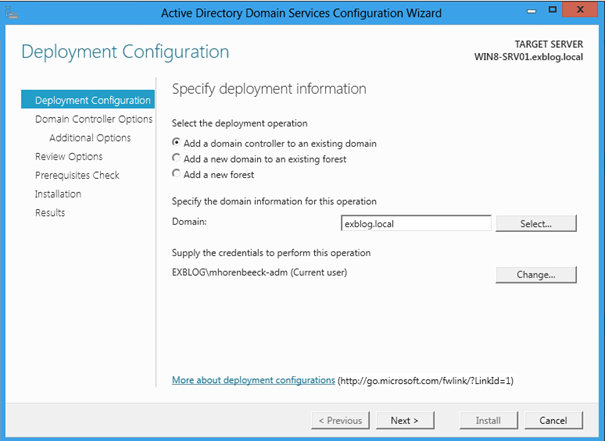
Task: Open the domain Select... dialog
Action: click(536, 223)
